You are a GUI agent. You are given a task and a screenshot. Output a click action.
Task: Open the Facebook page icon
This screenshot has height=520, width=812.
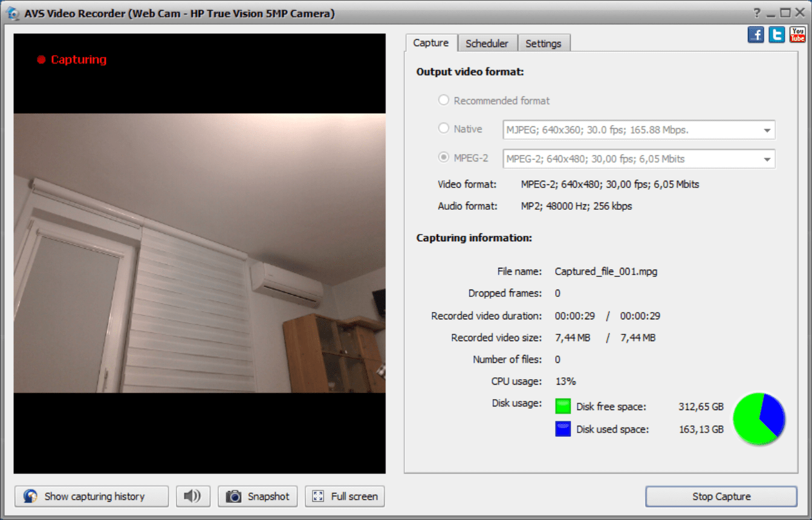click(756, 34)
